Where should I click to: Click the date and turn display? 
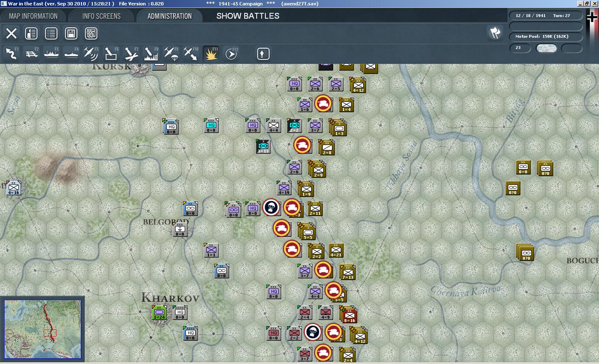545,16
